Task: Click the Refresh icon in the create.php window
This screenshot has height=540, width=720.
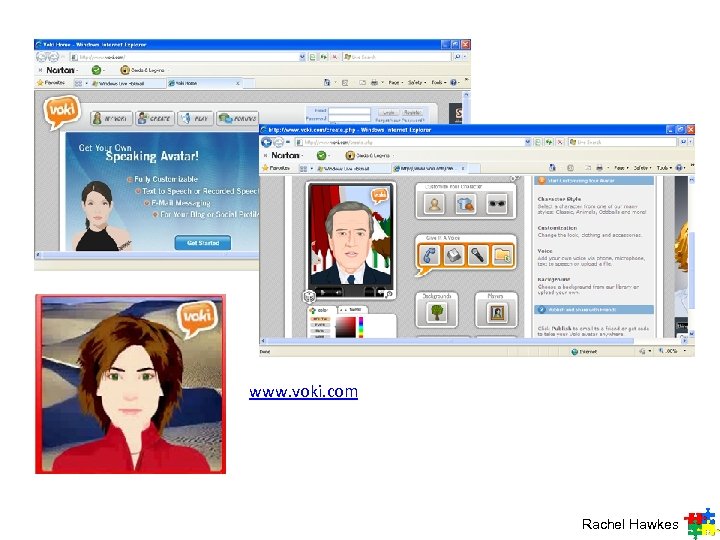Action: [x=549, y=142]
